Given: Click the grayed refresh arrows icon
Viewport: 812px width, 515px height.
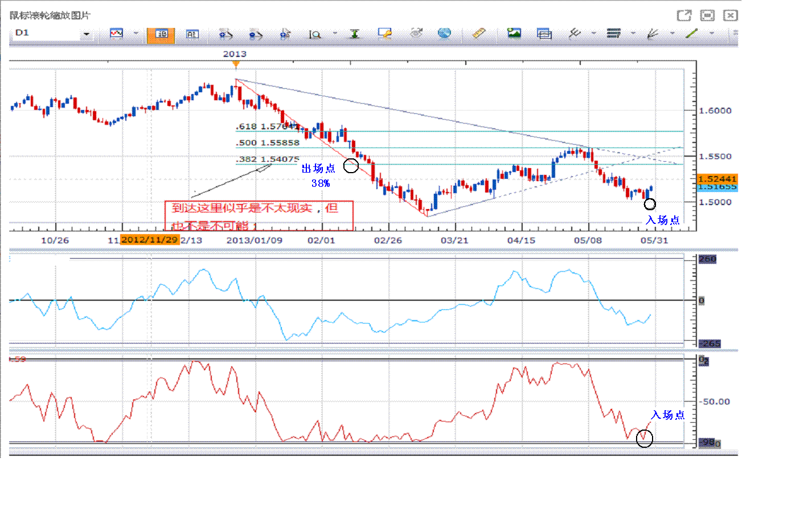Looking at the screenshot, I should pyautogui.click(x=416, y=34).
